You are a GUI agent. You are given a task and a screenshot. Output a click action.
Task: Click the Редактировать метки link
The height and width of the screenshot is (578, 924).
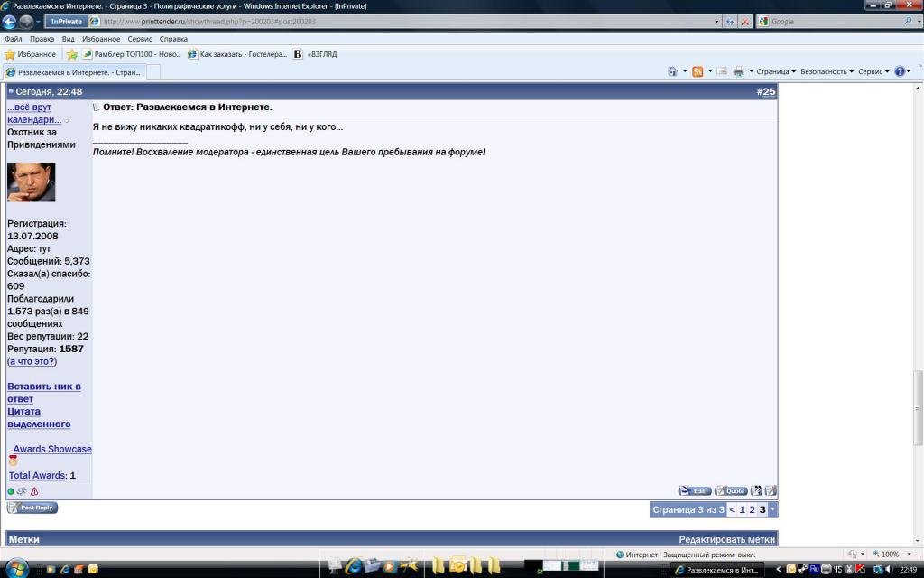pos(726,539)
